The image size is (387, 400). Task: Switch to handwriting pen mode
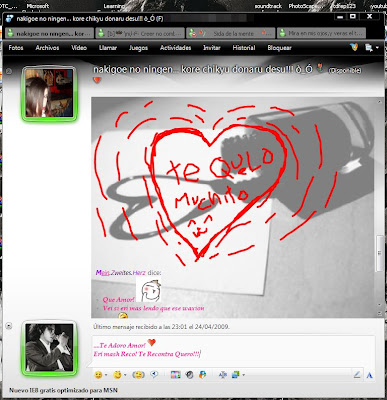(x=357, y=375)
